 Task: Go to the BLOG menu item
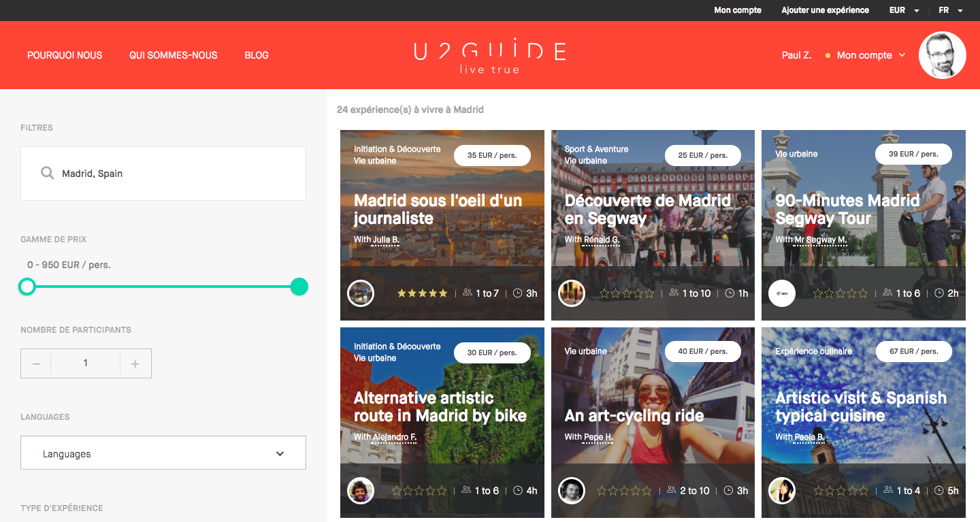[257, 55]
